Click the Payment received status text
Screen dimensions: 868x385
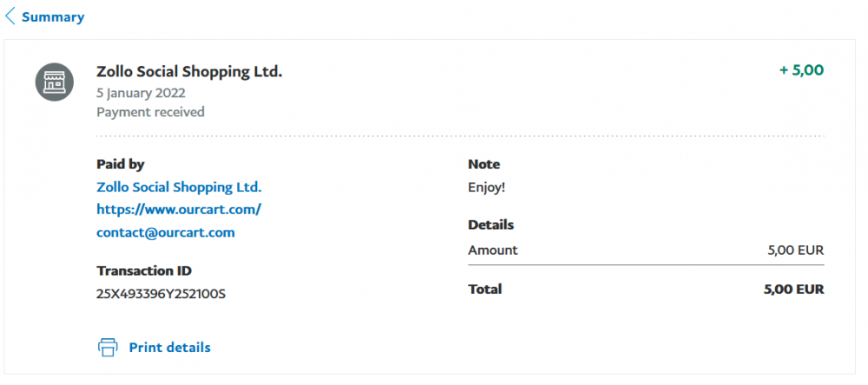pos(150,113)
